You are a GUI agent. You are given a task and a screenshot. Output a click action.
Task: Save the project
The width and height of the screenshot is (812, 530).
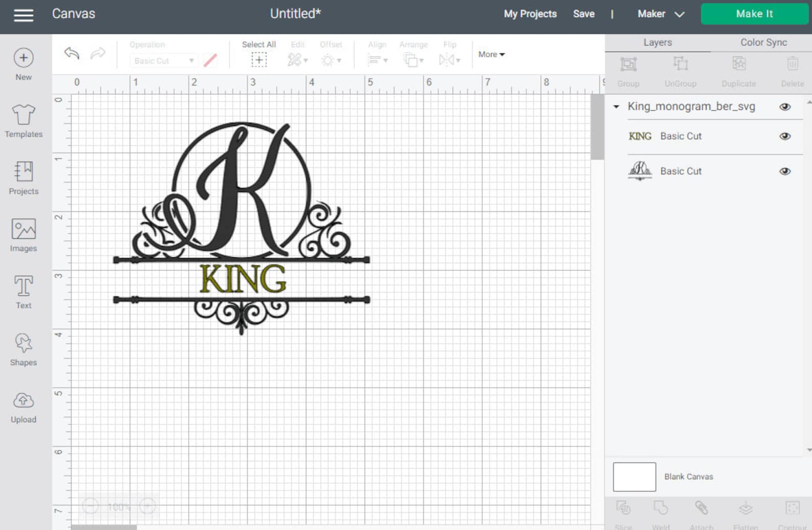tap(583, 14)
